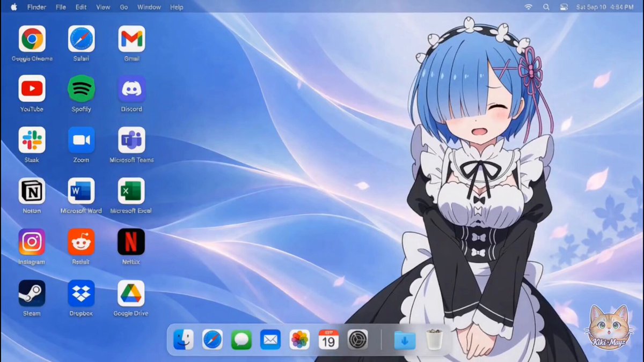Open the Microsoft Teams icon
Screen dimensions: 644x362
pos(131,140)
